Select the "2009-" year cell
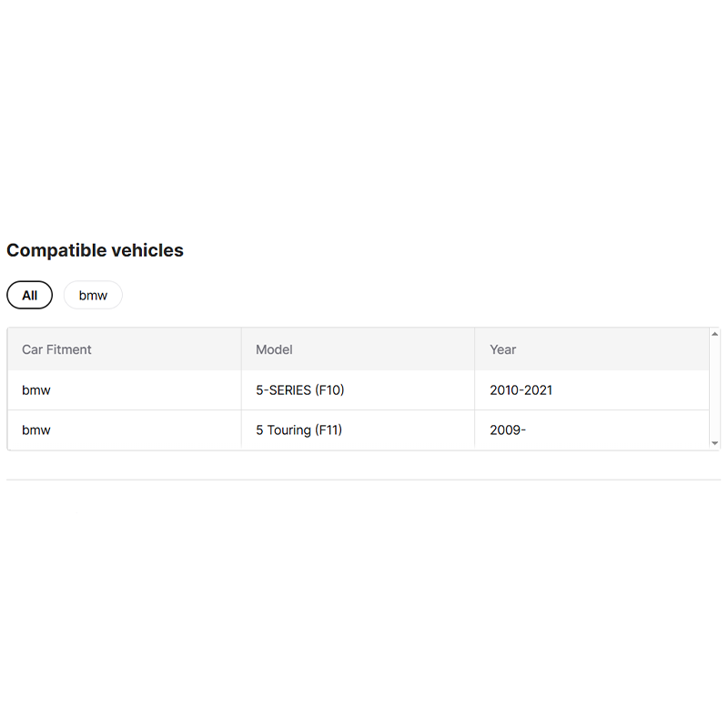Screen dimensions: 728x728 click(508, 430)
